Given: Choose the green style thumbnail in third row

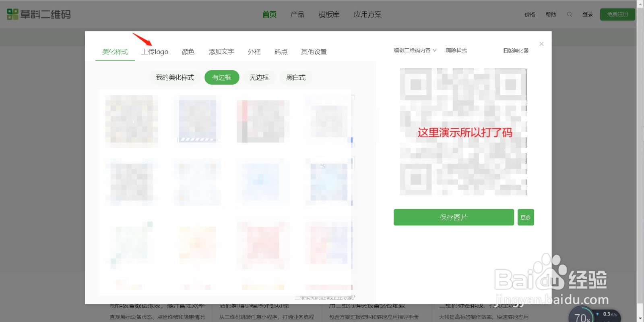Looking at the screenshot, I should tap(131, 245).
